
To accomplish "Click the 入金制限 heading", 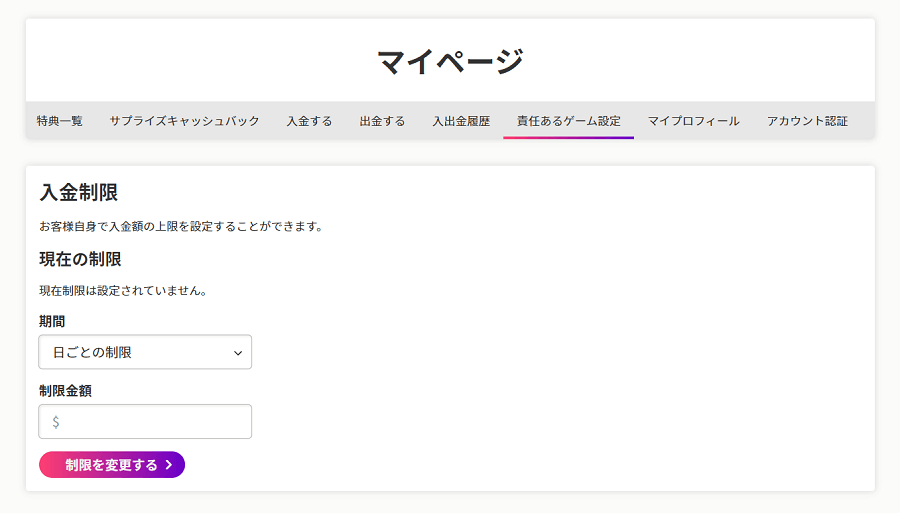I will click(x=79, y=192).
